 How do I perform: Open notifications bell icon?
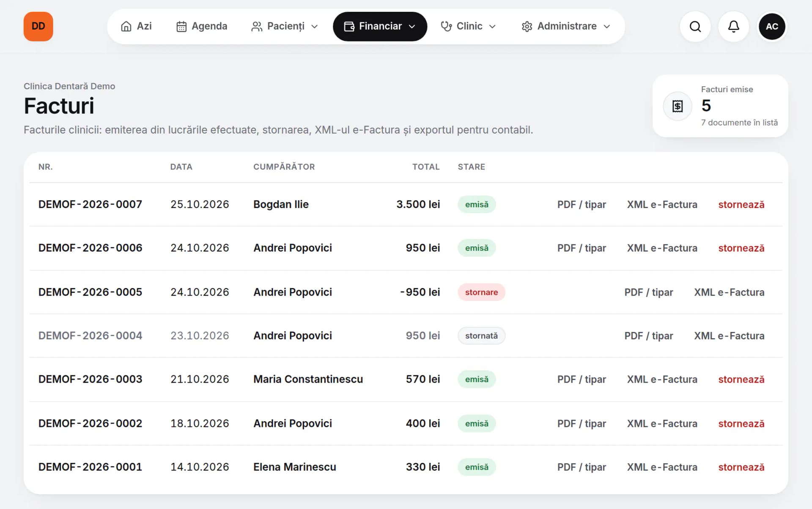(x=733, y=27)
